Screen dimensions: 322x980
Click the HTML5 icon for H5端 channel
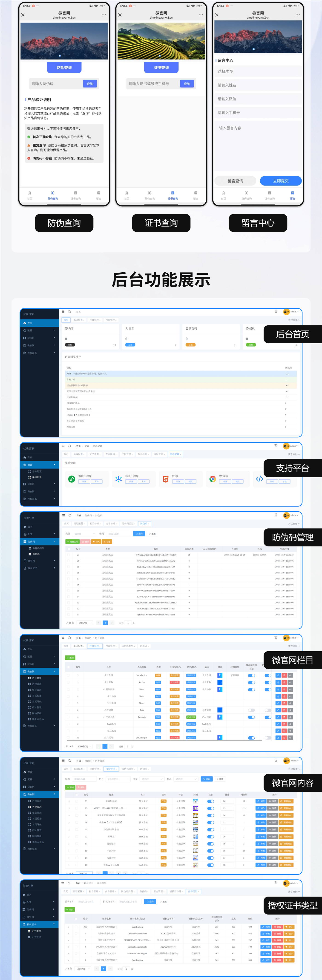(166, 479)
